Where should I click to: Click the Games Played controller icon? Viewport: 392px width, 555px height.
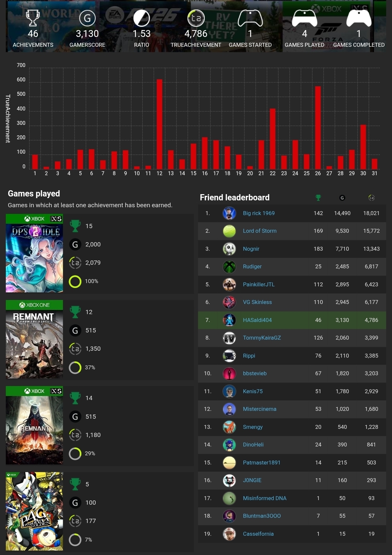tap(304, 18)
